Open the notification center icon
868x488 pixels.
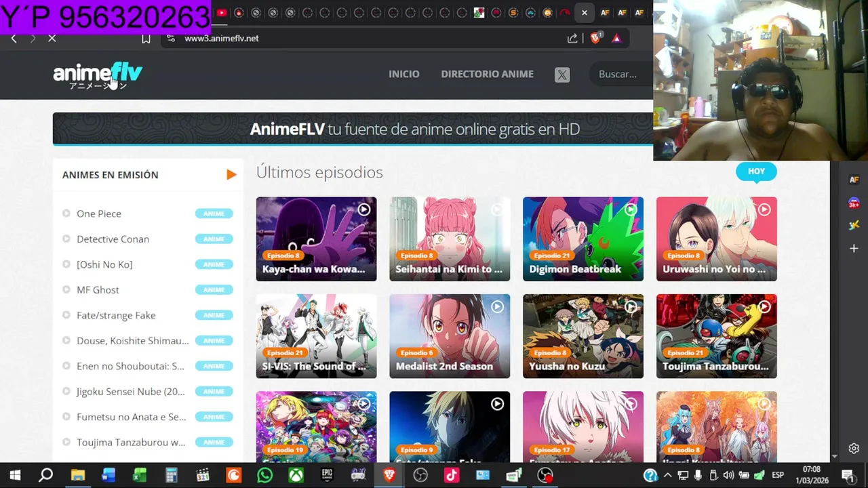click(x=848, y=475)
